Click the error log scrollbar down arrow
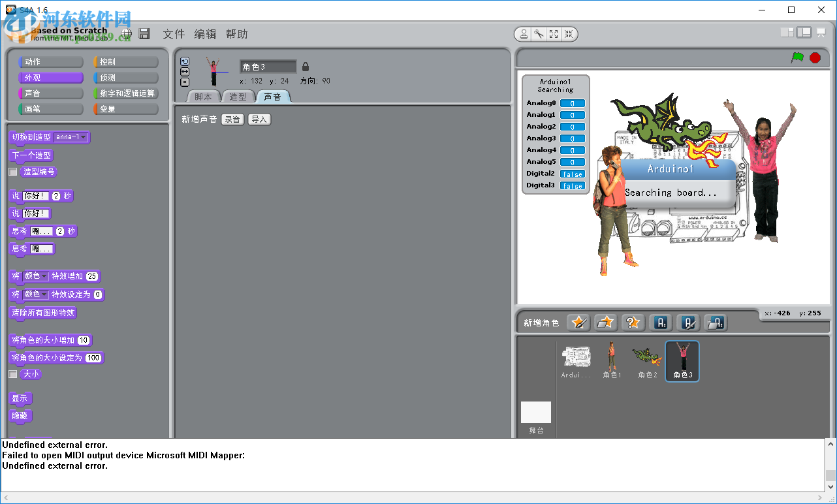837x504 pixels. (x=830, y=487)
